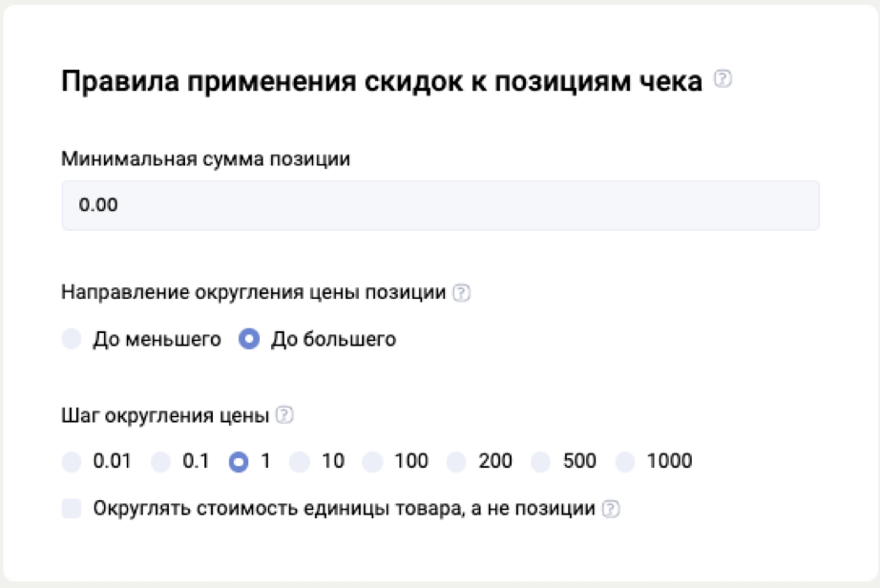Select the 200 rounding step radio
This screenshot has height=588, width=880.
pos(457,462)
